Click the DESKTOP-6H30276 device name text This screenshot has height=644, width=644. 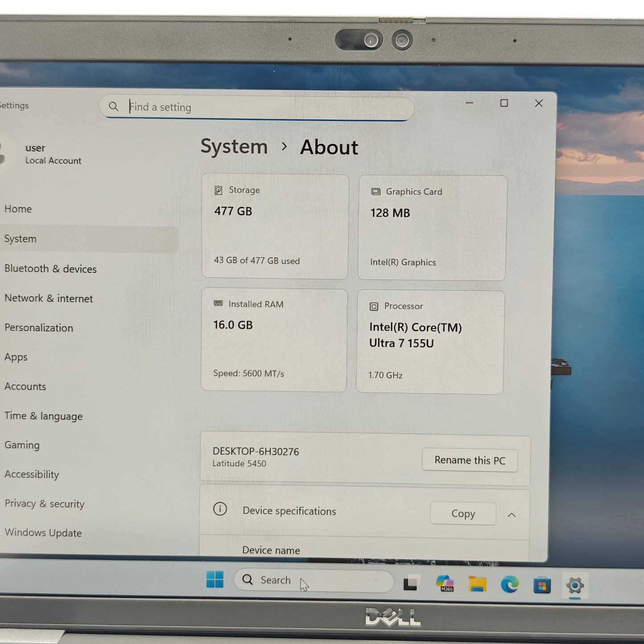click(x=256, y=451)
